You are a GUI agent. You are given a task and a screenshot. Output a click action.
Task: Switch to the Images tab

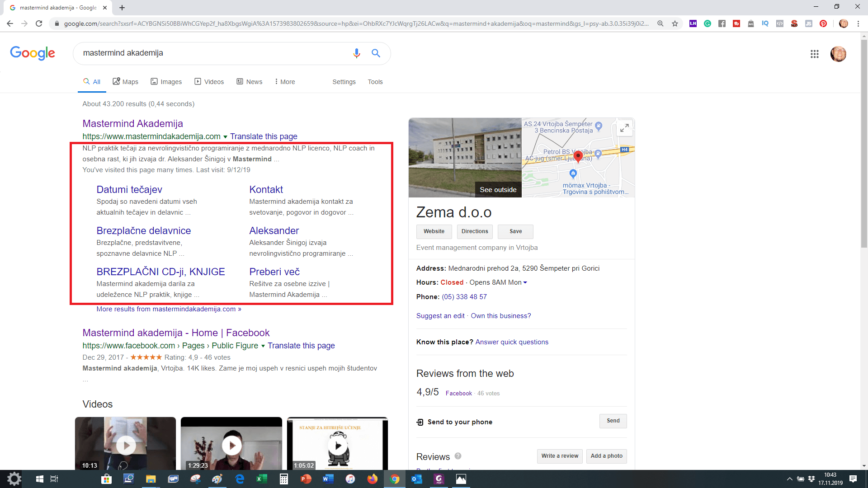pyautogui.click(x=166, y=82)
